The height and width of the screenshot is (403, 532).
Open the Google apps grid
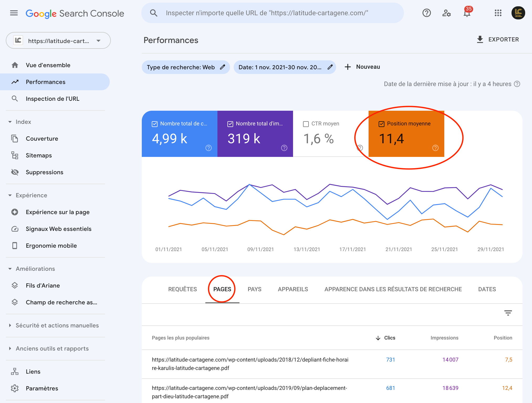(x=498, y=13)
